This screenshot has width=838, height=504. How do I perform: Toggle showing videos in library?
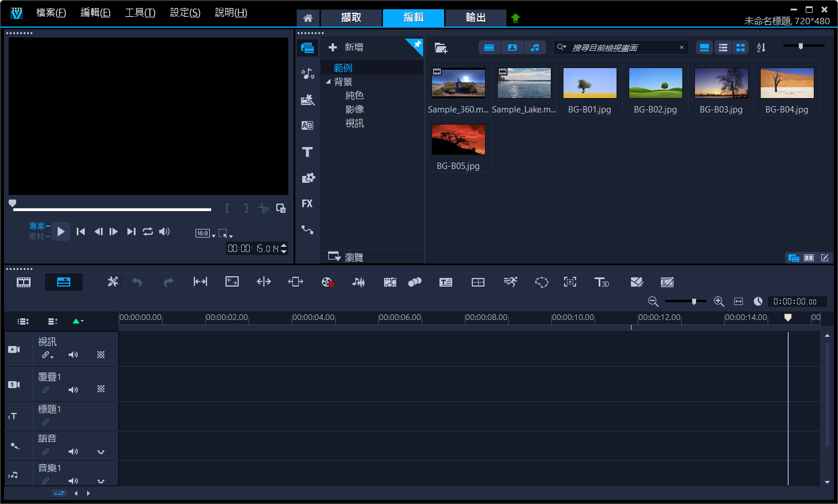(489, 48)
